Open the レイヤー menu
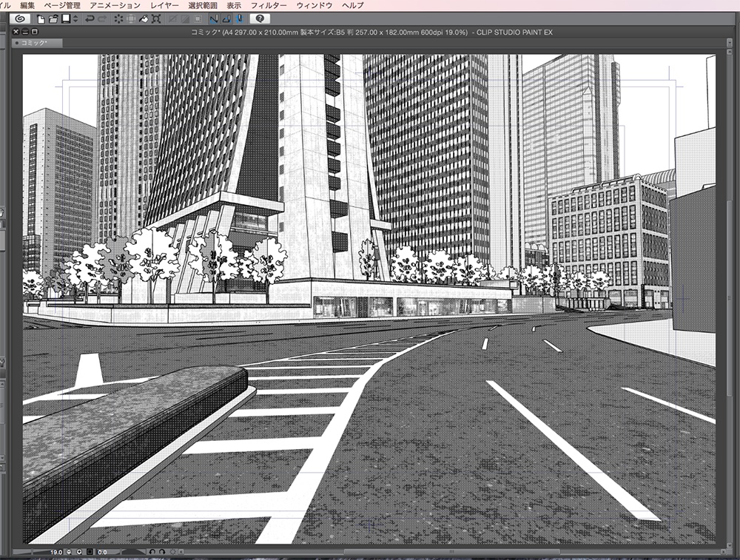This screenshot has width=740, height=560. 165,5
